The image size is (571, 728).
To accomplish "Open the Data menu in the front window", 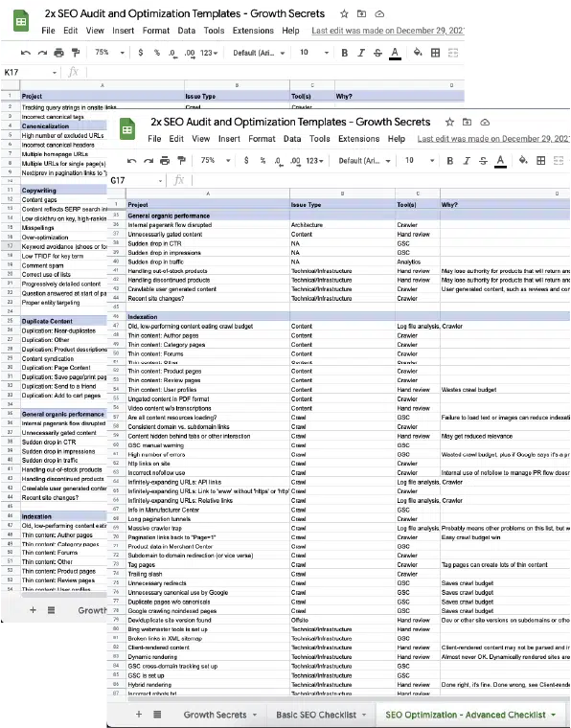I will pyautogui.click(x=292, y=139).
